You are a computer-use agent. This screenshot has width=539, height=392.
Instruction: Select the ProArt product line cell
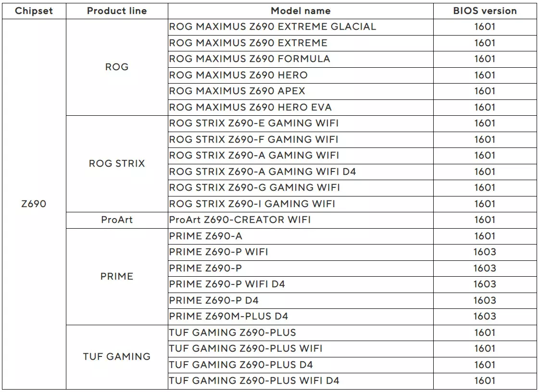tap(117, 220)
